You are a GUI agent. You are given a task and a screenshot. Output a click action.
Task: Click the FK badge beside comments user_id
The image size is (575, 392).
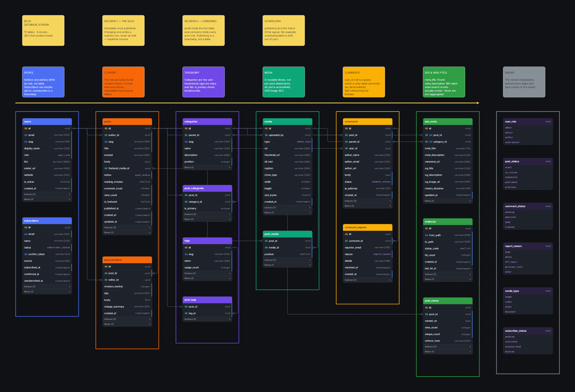coord(346,149)
